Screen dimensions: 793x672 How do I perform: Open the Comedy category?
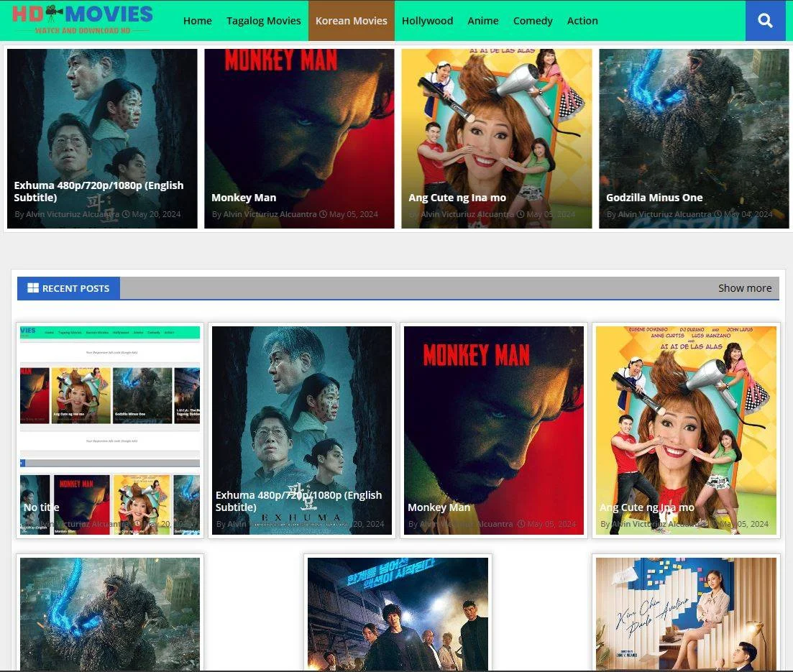pos(533,21)
